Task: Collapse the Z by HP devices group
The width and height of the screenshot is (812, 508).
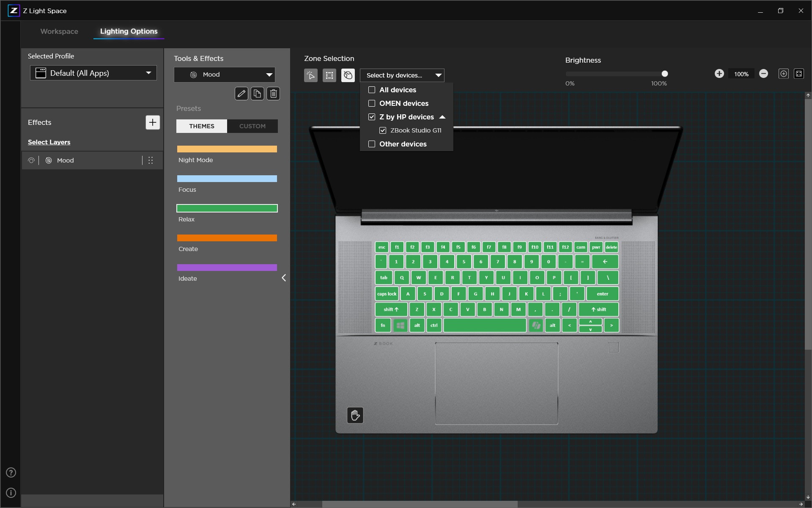Action: pos(442,117)
